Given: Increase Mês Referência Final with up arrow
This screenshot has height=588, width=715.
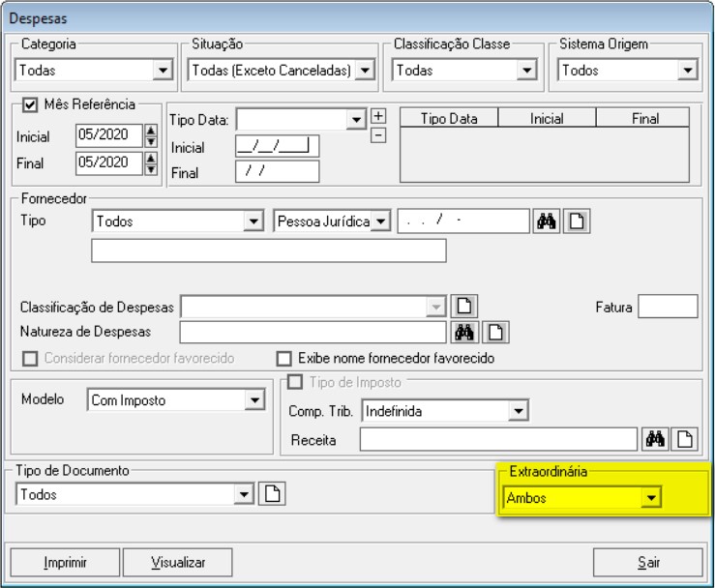Looking at the screenshot, I should tap(151, 159).
